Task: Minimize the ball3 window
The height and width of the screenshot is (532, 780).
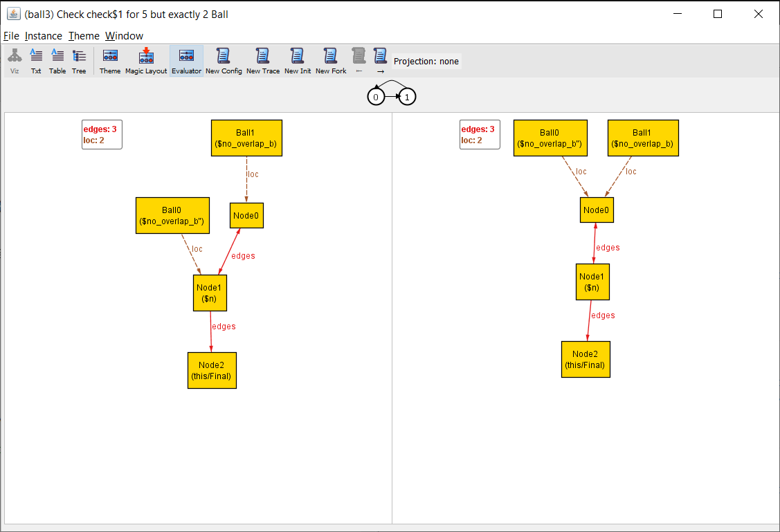Action: pos(677,14)
